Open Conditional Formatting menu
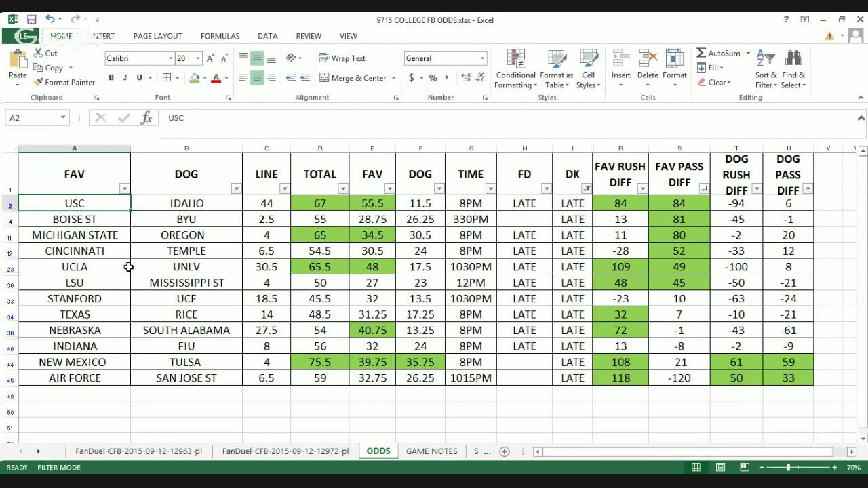 (x=515, y=69)
